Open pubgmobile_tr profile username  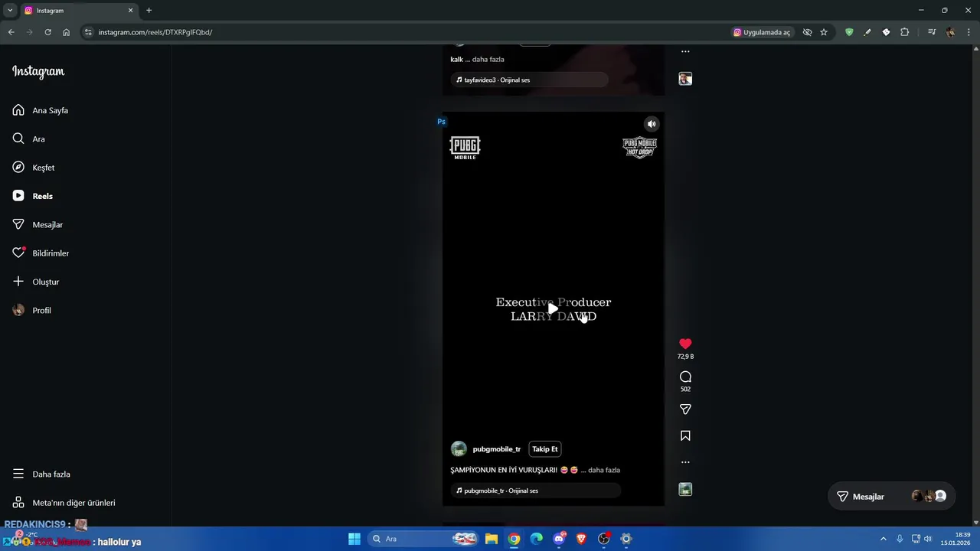tap(497, 449)
